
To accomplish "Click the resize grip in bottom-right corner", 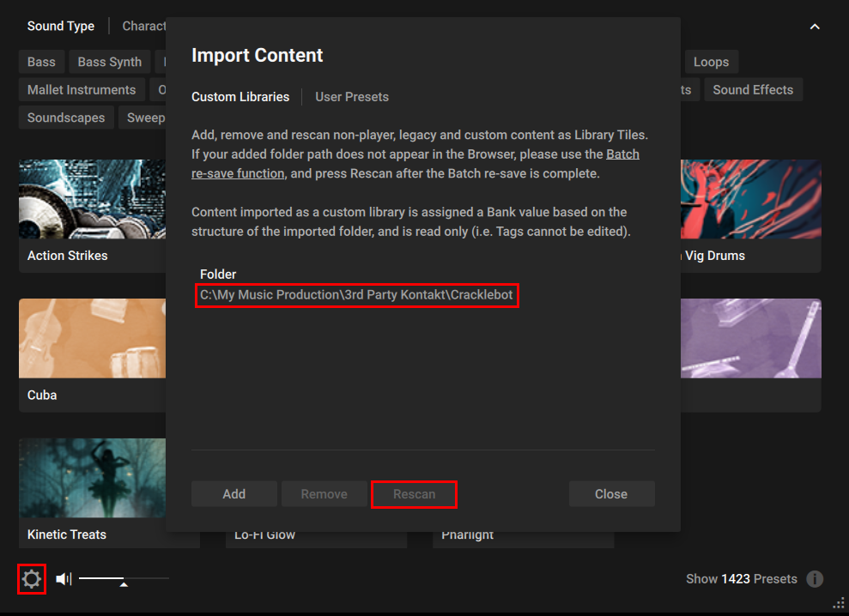I will point(839,606).
